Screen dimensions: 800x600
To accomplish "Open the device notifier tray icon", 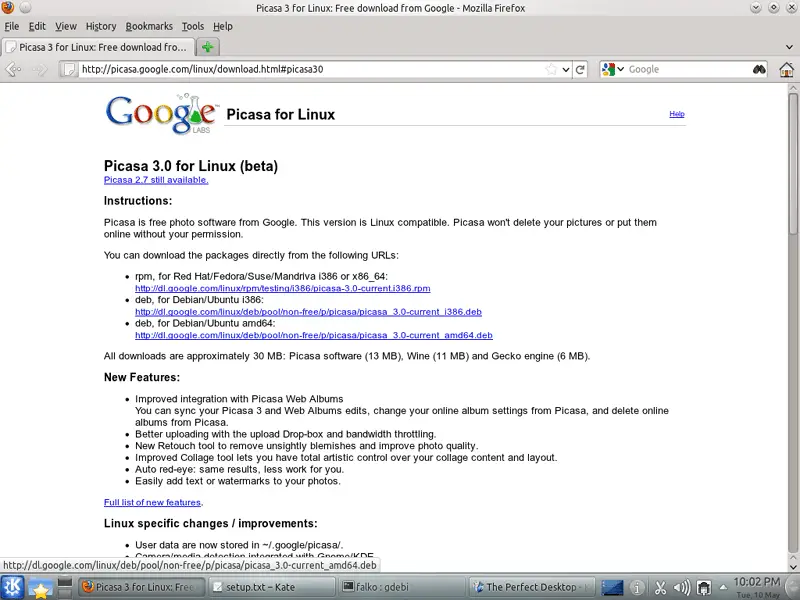I will pos(704,588).
